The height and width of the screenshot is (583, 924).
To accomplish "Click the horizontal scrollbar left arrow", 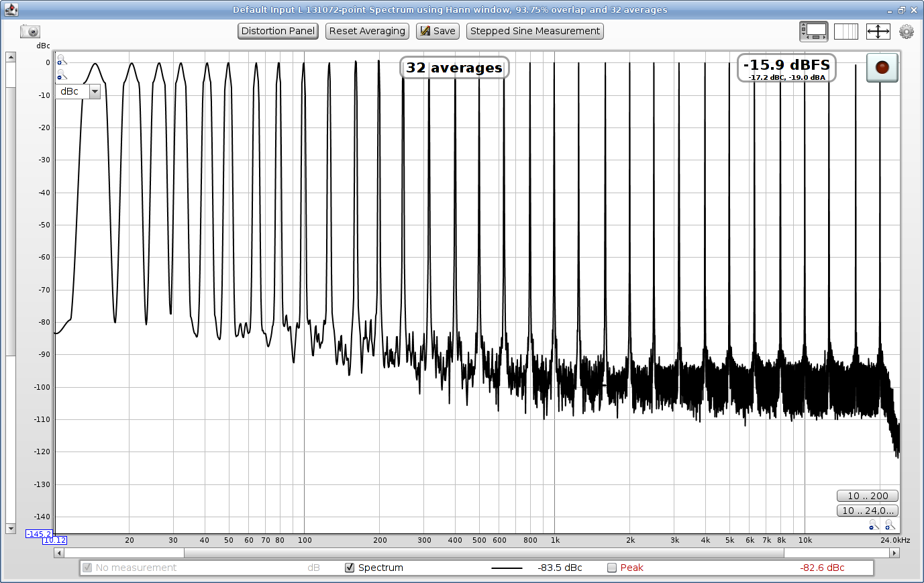I will coord(59,553).
